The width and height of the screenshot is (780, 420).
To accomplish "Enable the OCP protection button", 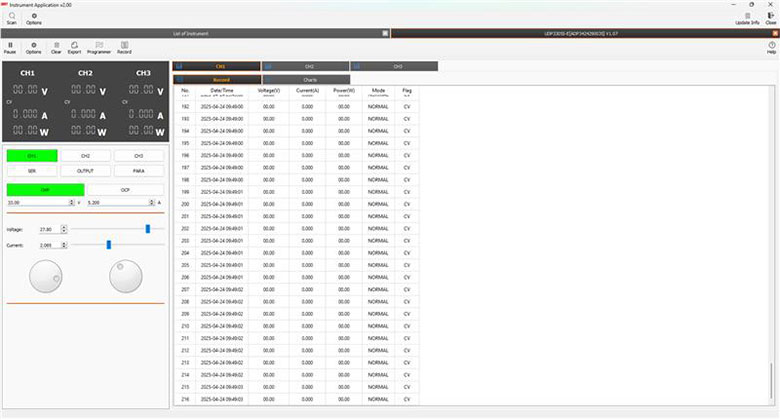I will (x=125, y=189).
